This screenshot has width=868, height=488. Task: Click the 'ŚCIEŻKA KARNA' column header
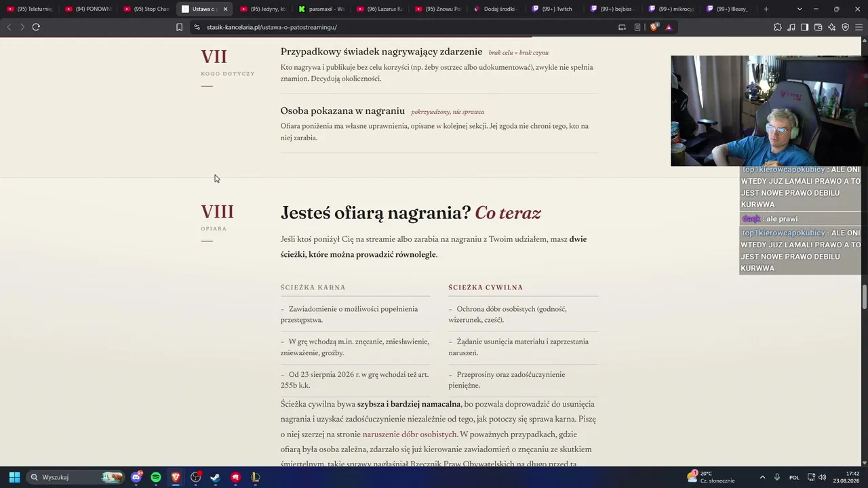313,287
